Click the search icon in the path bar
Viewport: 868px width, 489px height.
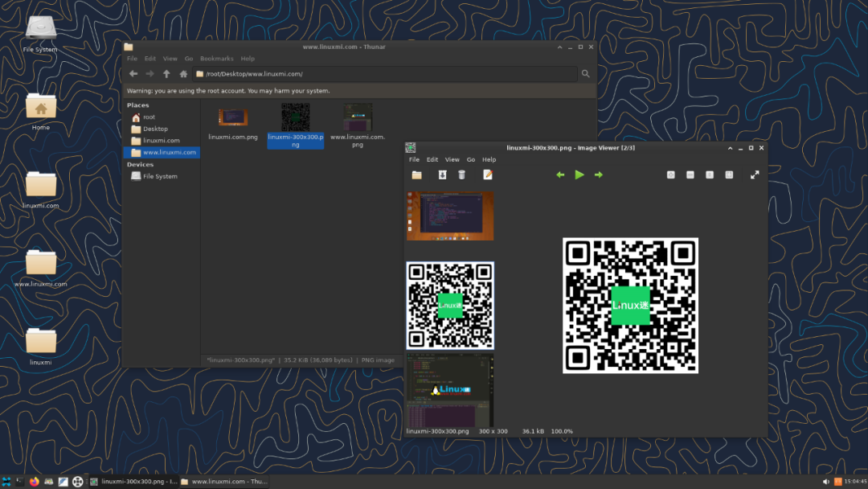click(x=585, y=73)
